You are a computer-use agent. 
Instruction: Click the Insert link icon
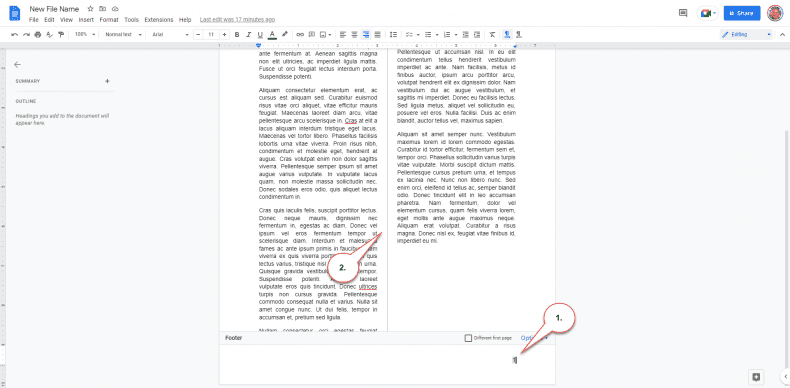[x=300, y=35]
